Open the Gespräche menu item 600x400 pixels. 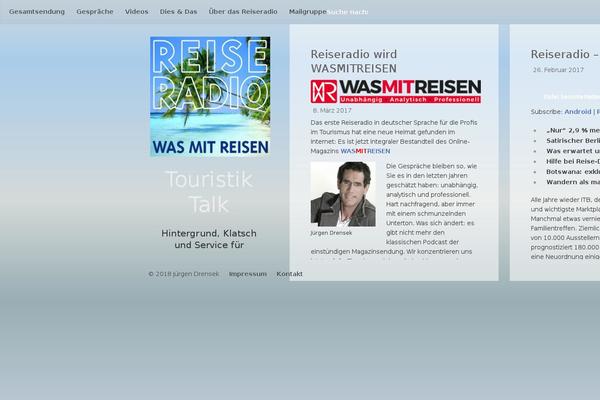pos(95,12)
